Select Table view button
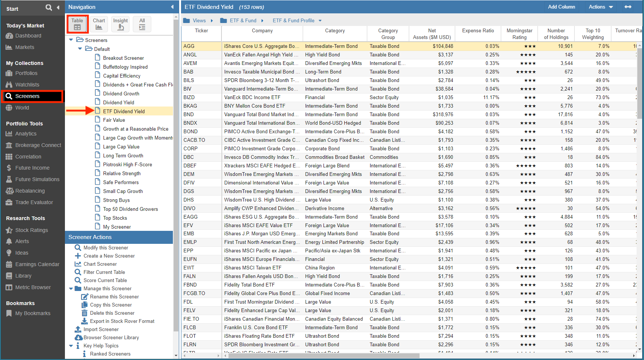This screenshot has height=360, width=644. pyautogui.click(x=77, y=24)
